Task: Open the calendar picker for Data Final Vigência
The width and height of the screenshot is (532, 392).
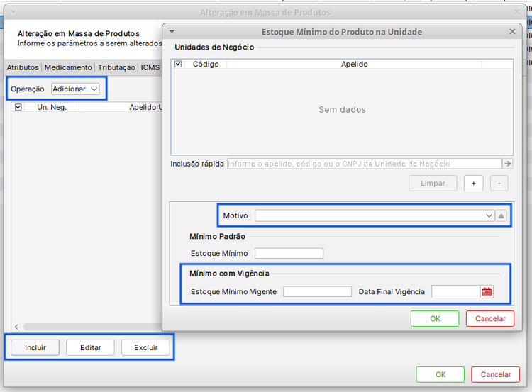Action: [x=487, y=292]
